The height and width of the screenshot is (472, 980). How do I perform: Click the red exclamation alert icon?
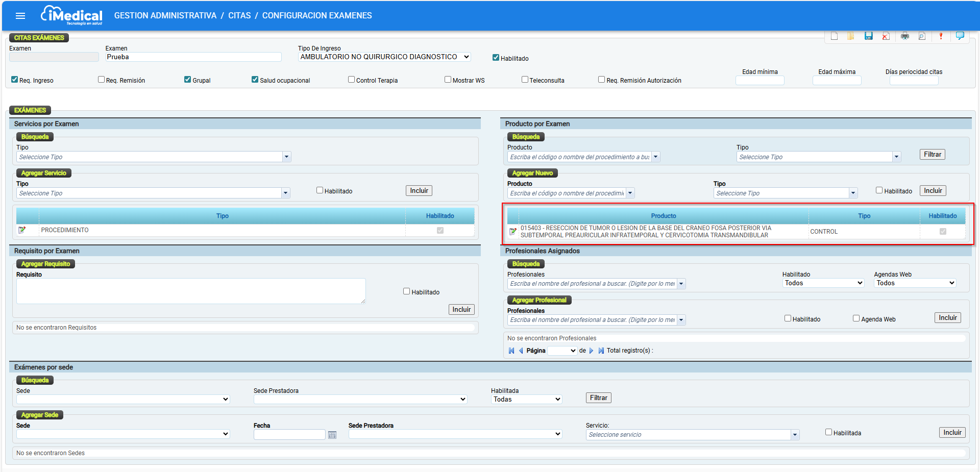pos(941,36)
